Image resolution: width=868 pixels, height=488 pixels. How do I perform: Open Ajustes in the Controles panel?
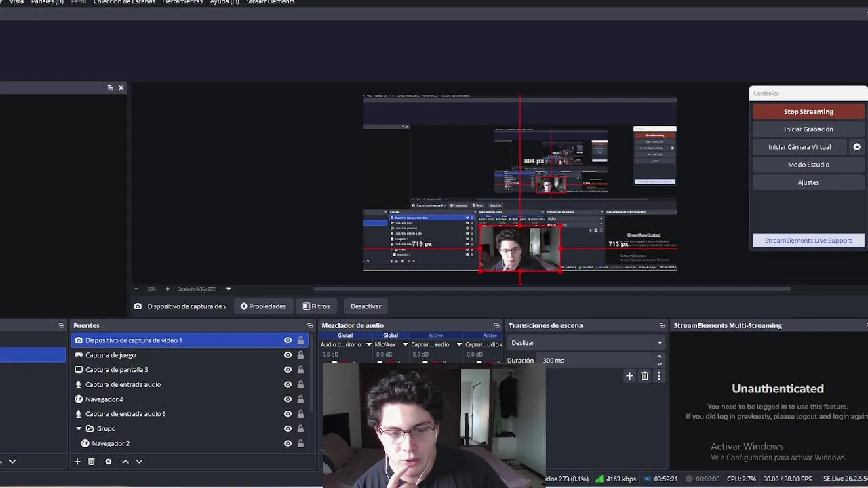[x=808, y=182]
